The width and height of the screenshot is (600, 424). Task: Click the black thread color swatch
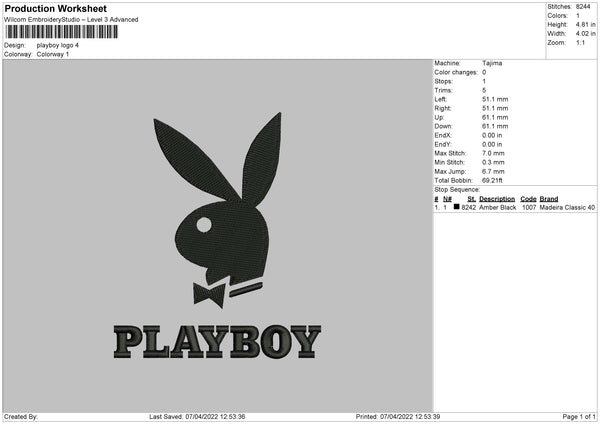click(x=456, y=207)
